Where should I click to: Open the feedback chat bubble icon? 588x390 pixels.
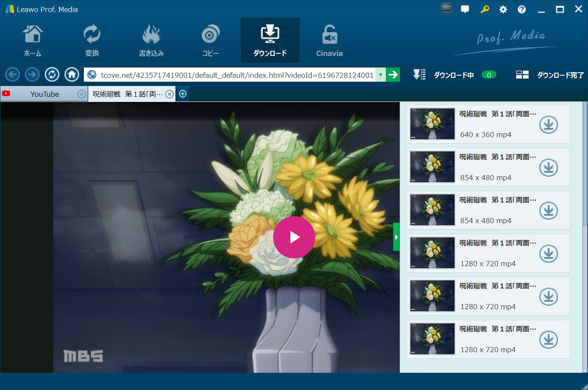(x=465, y=9)
